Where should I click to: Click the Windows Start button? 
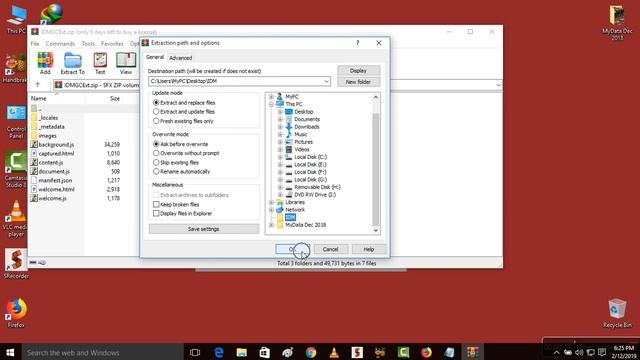(x=10, y=352)
